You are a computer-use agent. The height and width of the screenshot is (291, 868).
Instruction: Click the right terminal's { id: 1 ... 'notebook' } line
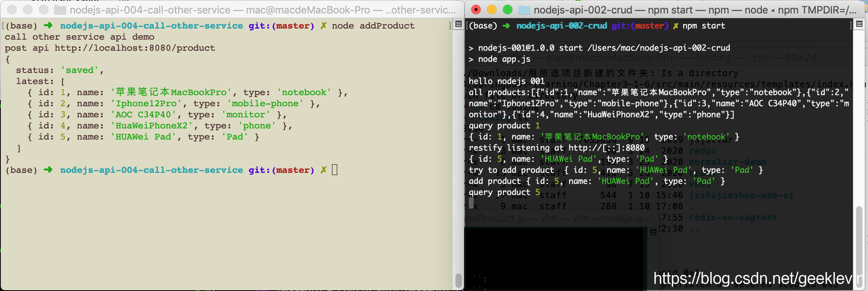pyautogui.click(x=604, y=137)
